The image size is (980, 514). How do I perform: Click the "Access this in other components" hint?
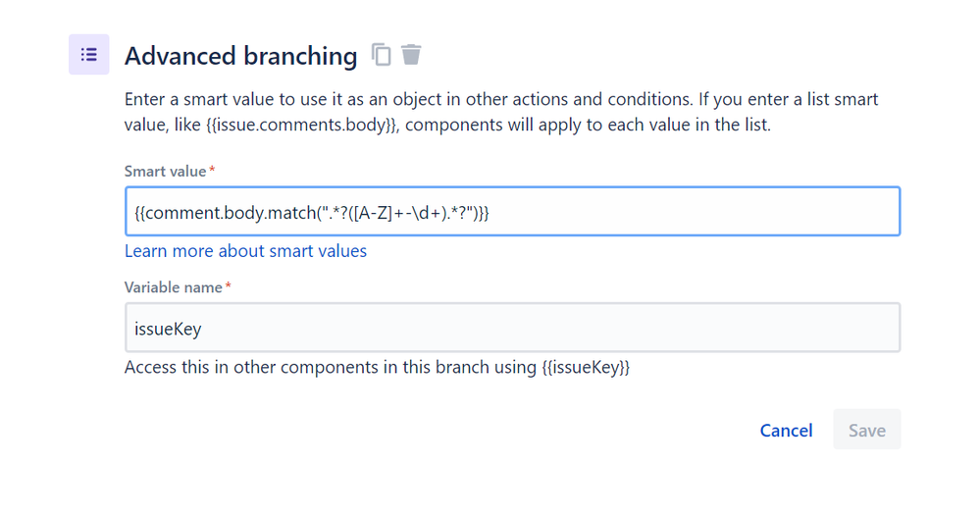tap(377, 367)
